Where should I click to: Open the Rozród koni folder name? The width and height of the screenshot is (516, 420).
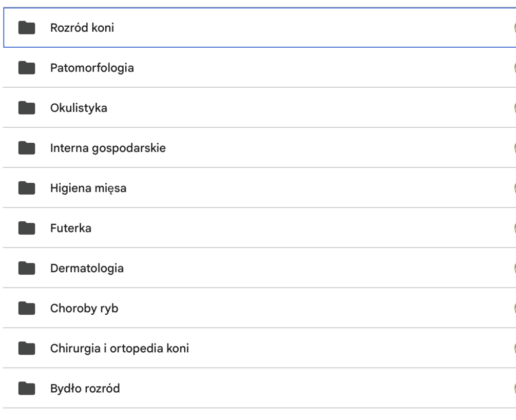[x=82, y=28]
